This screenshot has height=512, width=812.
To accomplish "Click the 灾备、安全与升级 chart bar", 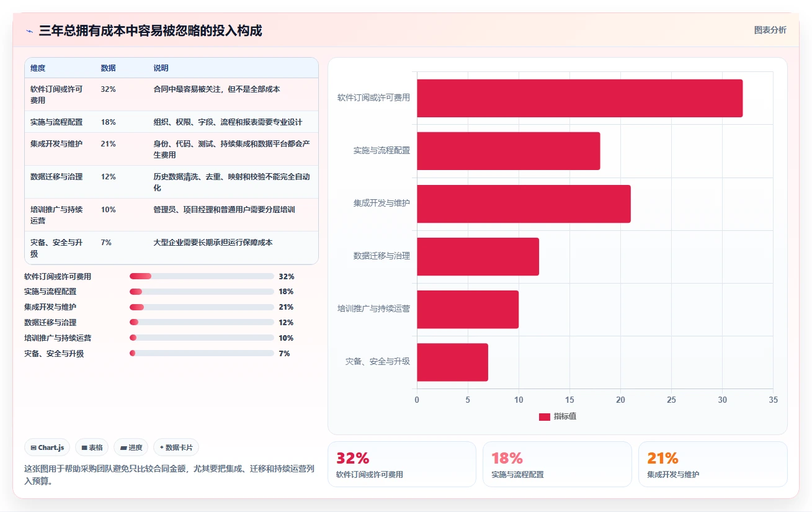I will pyautogui.click(x=452, y=362).
